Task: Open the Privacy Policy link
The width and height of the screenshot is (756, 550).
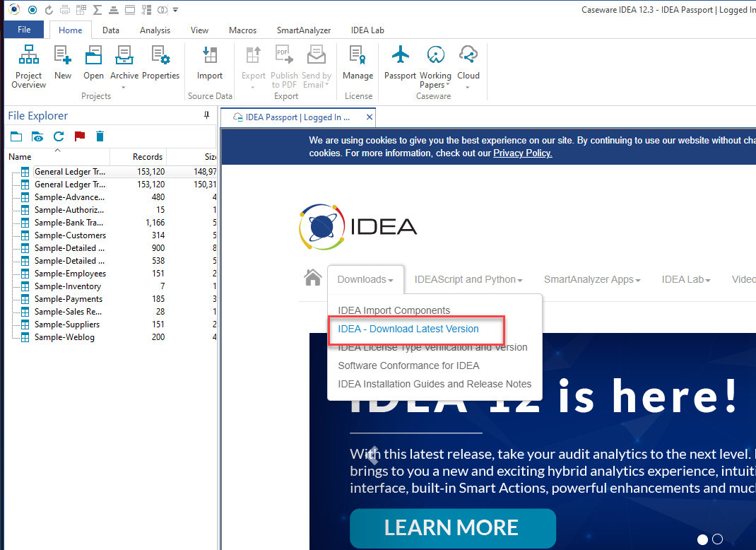Action: click(x=523, y=153)
